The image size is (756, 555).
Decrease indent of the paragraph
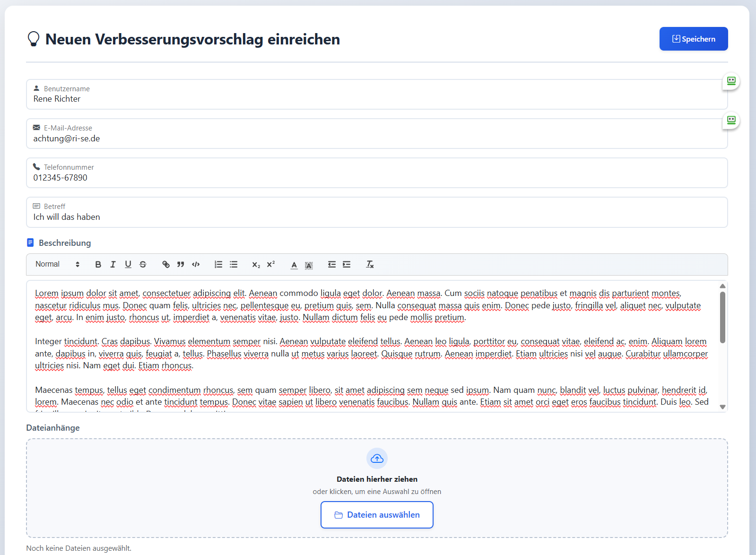tap(332, 264)
